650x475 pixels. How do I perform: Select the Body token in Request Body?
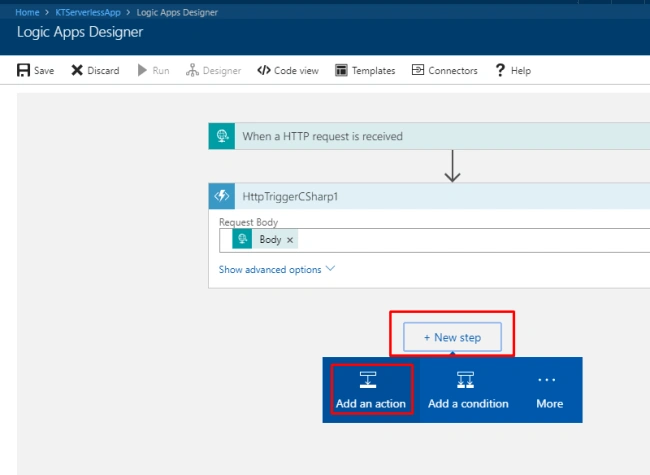click(265, 239)
